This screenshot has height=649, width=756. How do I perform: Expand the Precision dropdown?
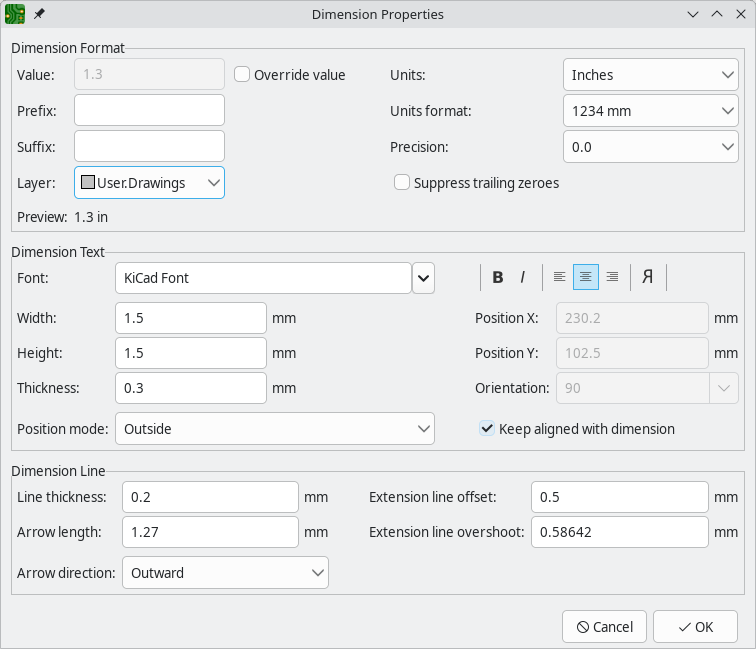[x=650, y=147]
